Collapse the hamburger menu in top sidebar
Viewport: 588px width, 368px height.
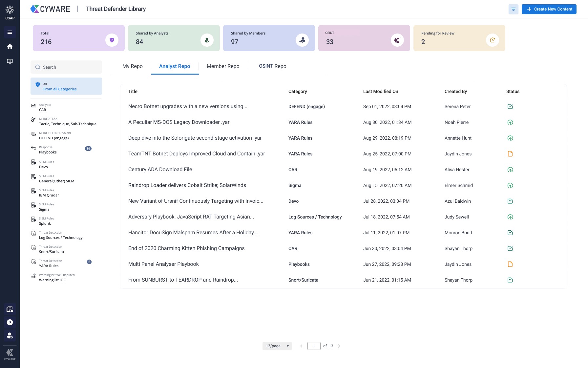pos(10,32)
